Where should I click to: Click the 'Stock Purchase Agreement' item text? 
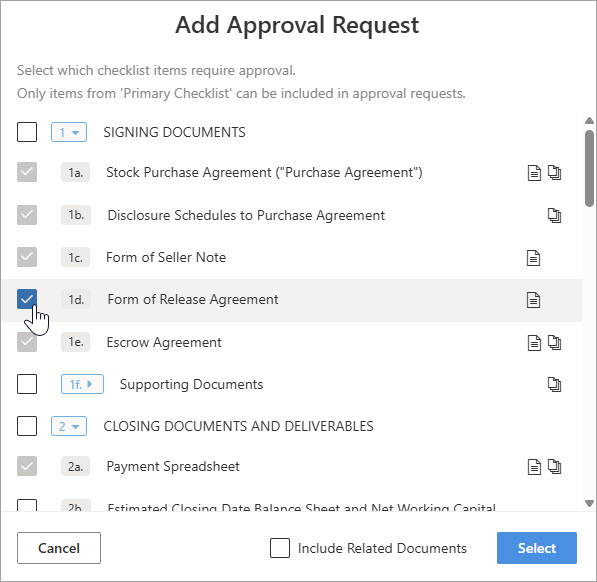click(x=264, y=172)
